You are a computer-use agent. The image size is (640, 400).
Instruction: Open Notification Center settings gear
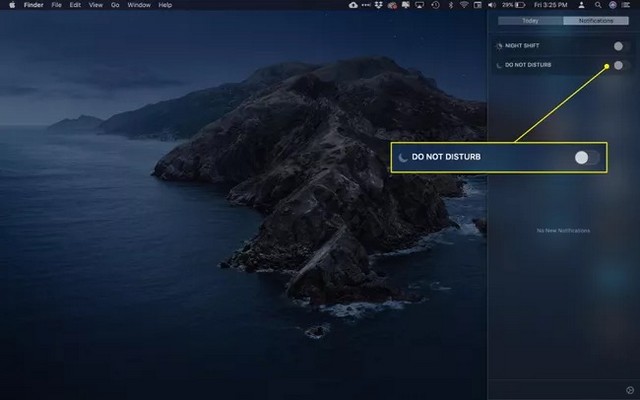pyautogui.click(x=629, y=391)
